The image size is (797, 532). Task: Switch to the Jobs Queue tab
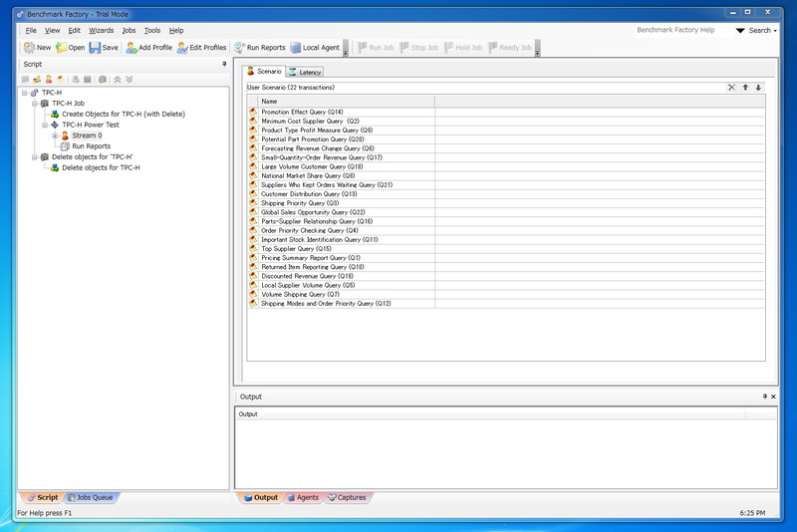pos(90,497)
